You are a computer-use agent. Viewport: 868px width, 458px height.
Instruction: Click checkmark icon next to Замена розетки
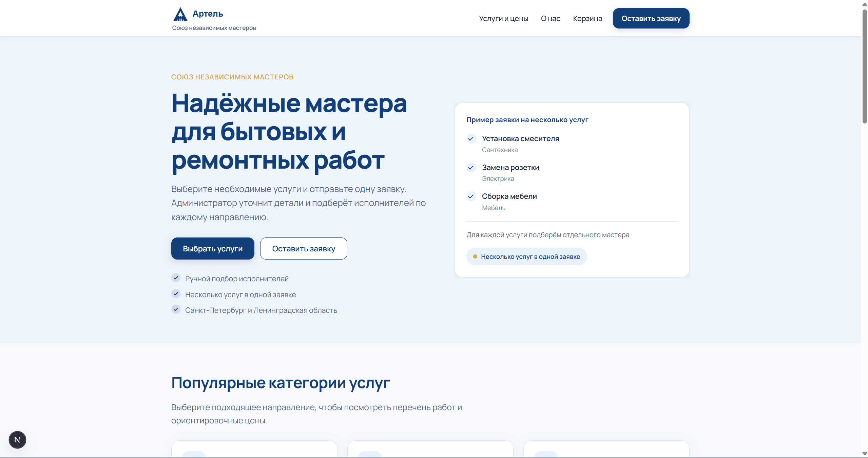point(471,168)
